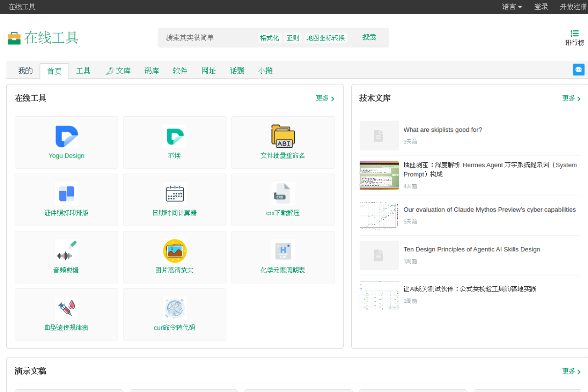588x392 pixels.
Task: Click the 文件批量重命名 folder icon
Action: tap(283, 136)
